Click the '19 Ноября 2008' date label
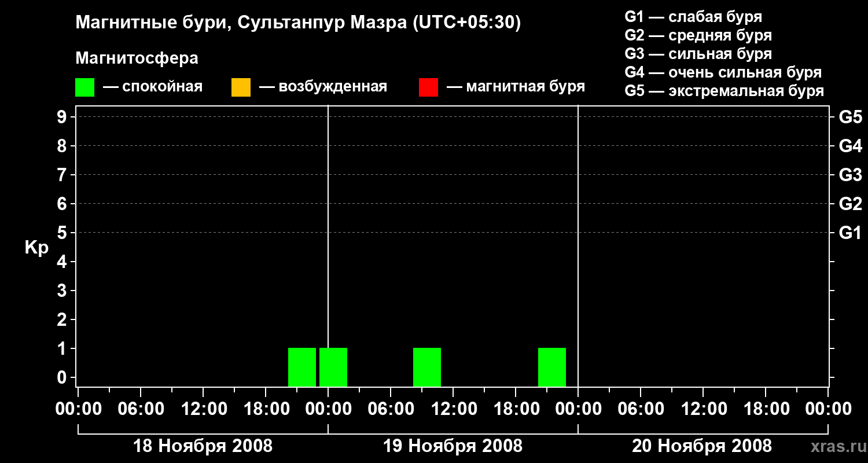 pos(453,446)
